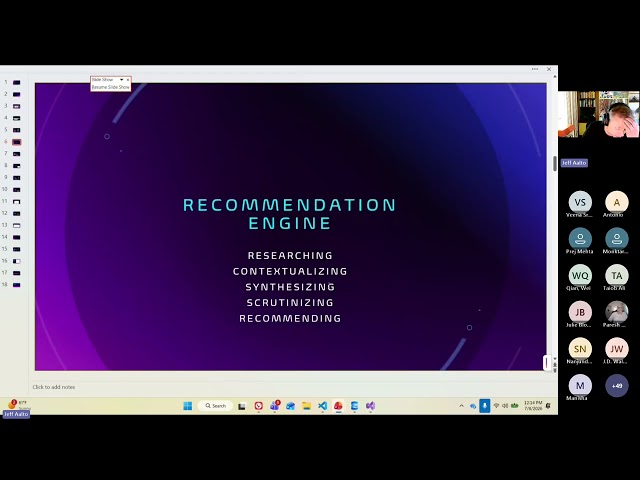Open the purple Visual Studio icon
Viewport: 640px width, 480px height.
point(370,406)
